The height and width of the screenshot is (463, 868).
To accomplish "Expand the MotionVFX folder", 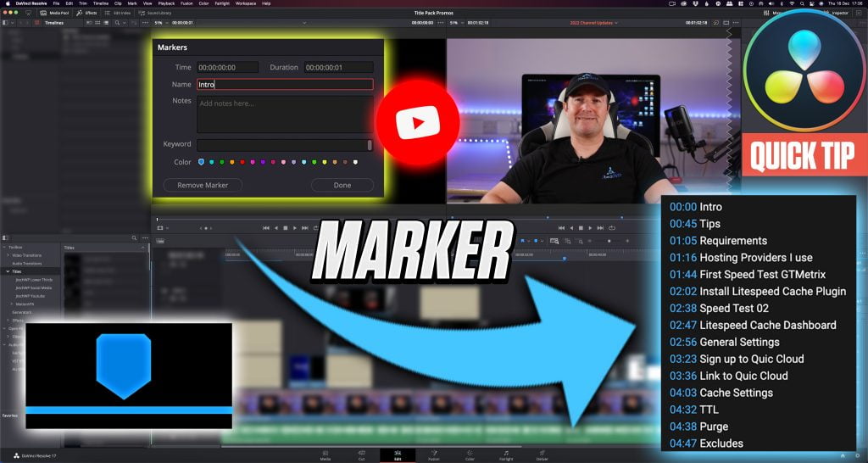I will pos(12,304).
